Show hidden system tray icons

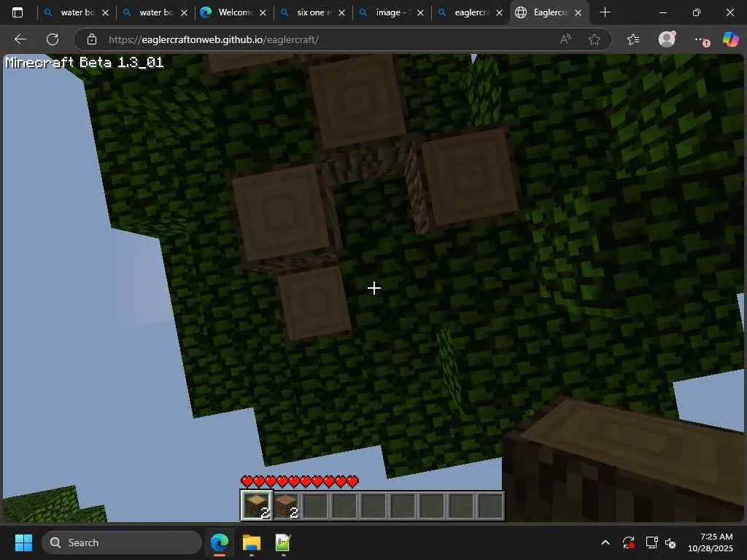click(605, 542)
